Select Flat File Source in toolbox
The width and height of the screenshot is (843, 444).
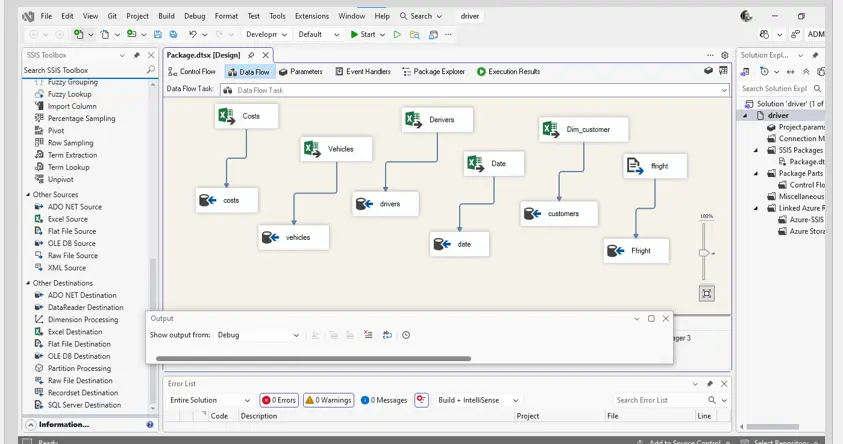72,231
